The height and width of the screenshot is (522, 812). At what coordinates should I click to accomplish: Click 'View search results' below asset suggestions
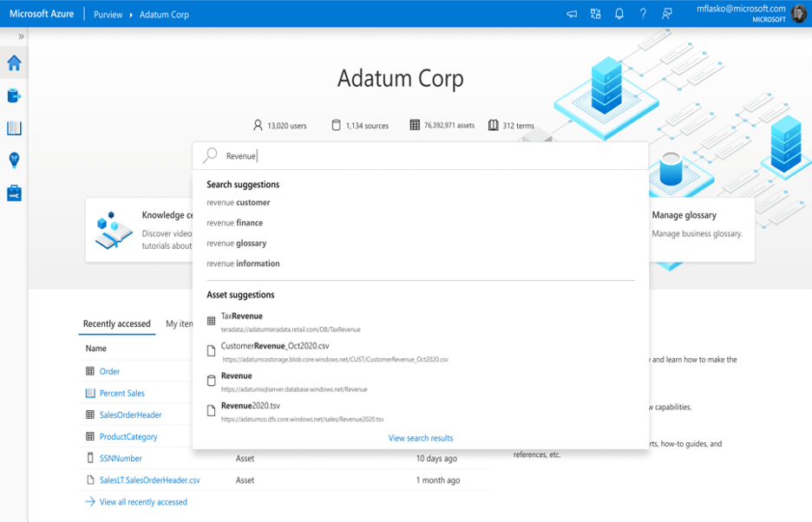coord(420,439)
